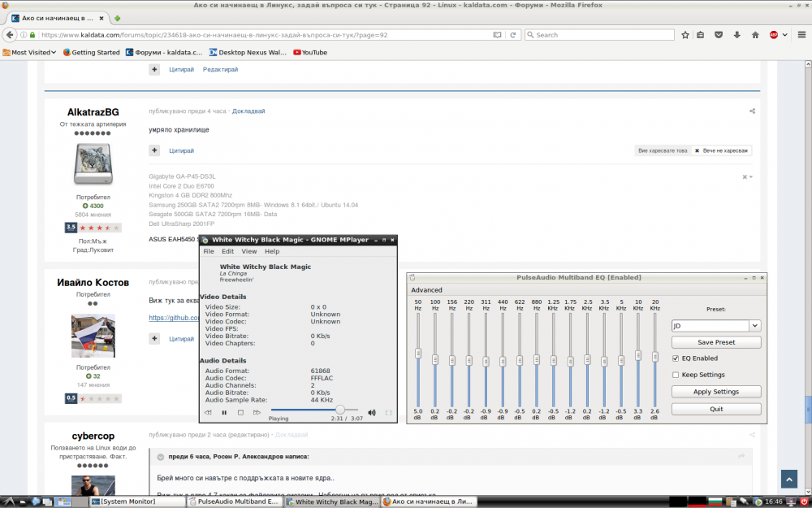
Task: Fast forward the track in GNOME MPlayer
Action: pyautogui.click(x=257, y=413)
